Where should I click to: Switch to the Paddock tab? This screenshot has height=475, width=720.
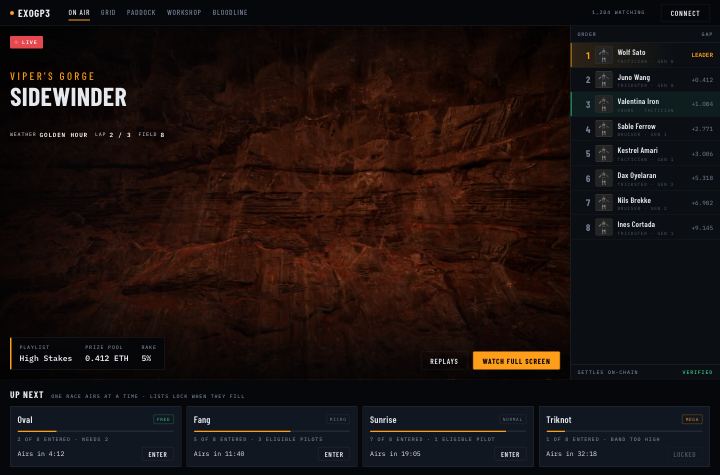(x=141, y=12)
